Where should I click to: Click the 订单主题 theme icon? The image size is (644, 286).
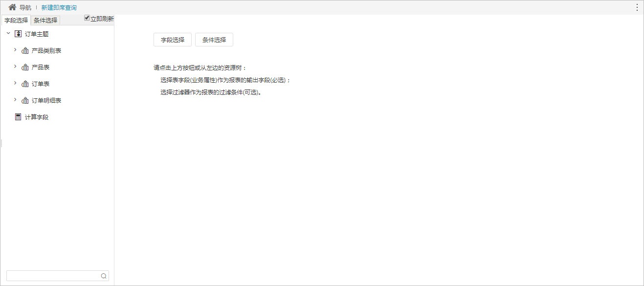tap(18, 34)
